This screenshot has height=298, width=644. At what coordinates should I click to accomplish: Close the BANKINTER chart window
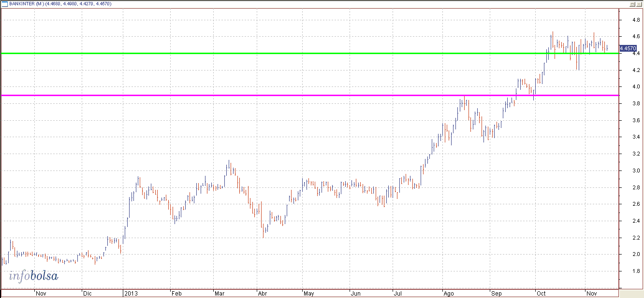(x=639, y=4)
